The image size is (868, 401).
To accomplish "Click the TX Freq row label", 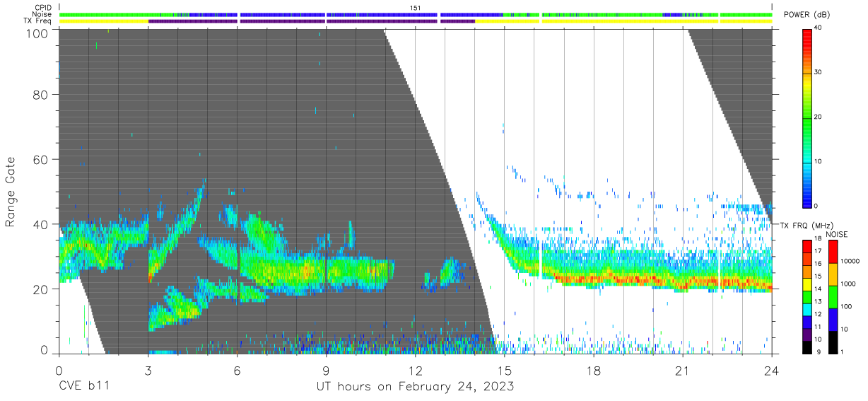I will [39, 21].
